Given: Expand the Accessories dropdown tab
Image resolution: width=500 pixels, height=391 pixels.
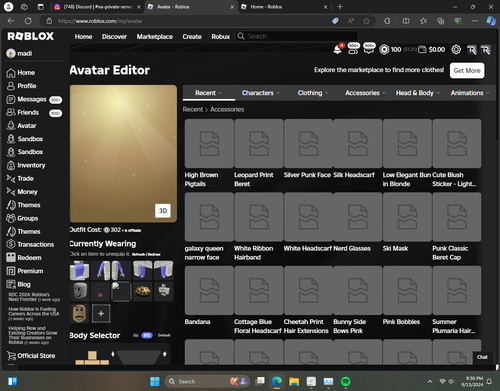Looking at the screenshot, I should pyautogui.click(x=365, y=93).
